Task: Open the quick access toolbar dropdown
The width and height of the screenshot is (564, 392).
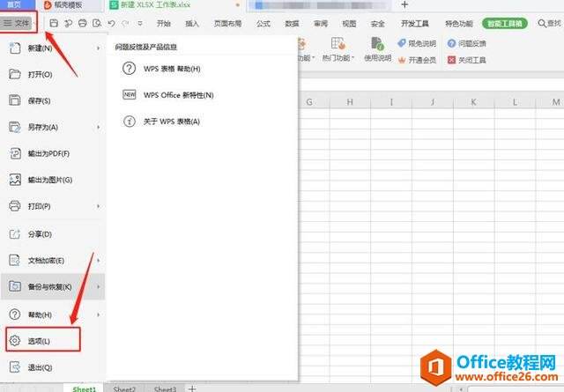Action: (140, 24)
